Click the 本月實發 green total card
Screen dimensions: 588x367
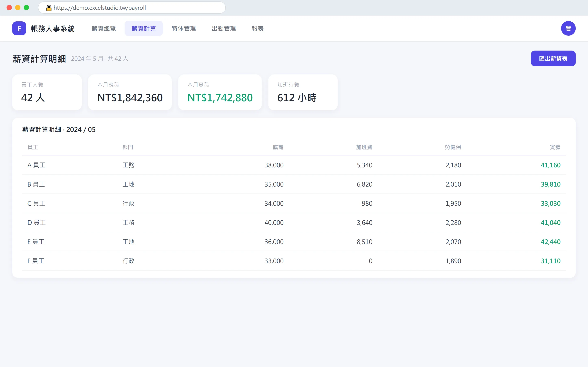tap(220, 93)
